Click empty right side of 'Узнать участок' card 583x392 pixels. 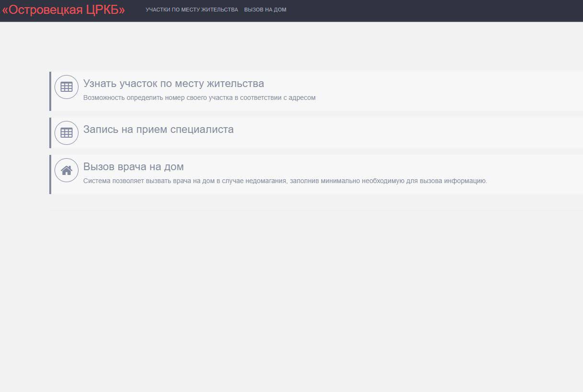455,91
